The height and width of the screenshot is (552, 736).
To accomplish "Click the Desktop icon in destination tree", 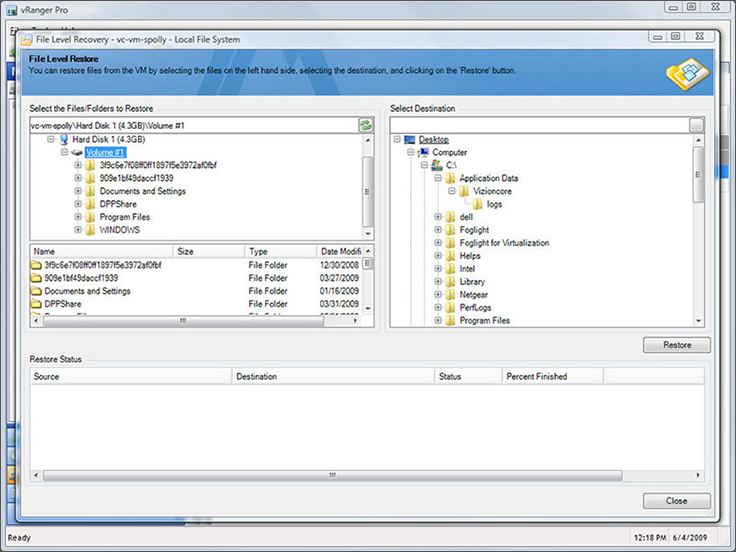I will click(x=410, y=139).
